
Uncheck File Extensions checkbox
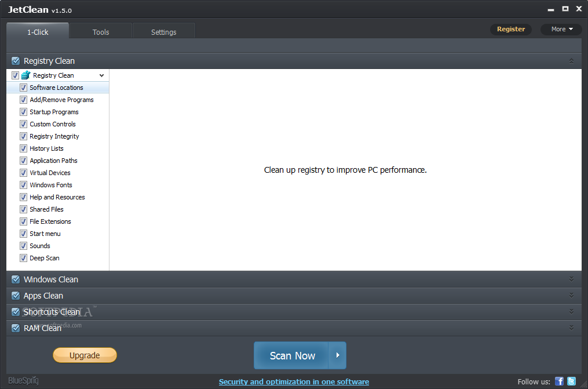tap(23, 221)
